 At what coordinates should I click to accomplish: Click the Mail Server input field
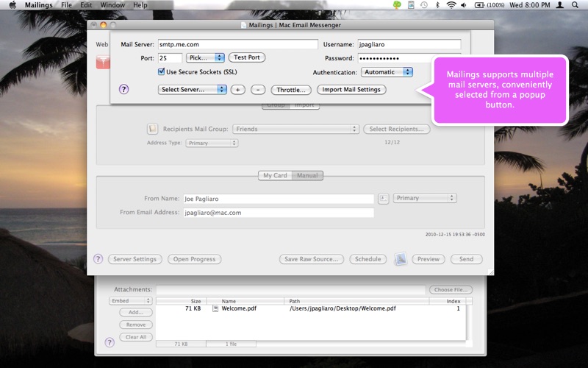(237, 44)
